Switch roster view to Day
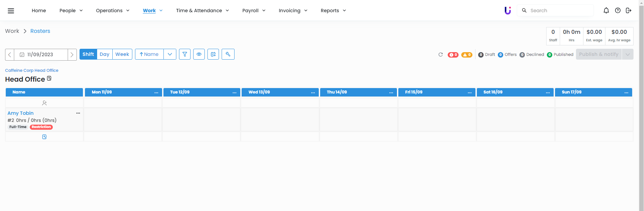 (x=105, y=54)
